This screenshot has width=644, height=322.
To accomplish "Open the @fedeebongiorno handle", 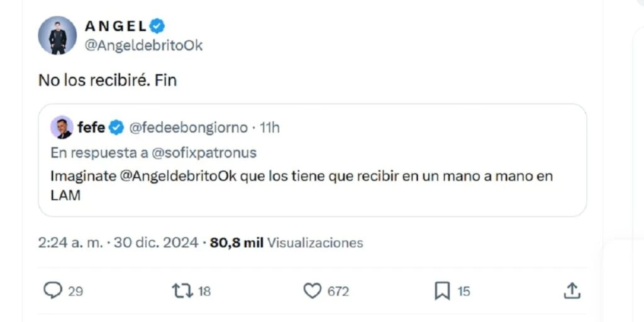I will [189, 128].
